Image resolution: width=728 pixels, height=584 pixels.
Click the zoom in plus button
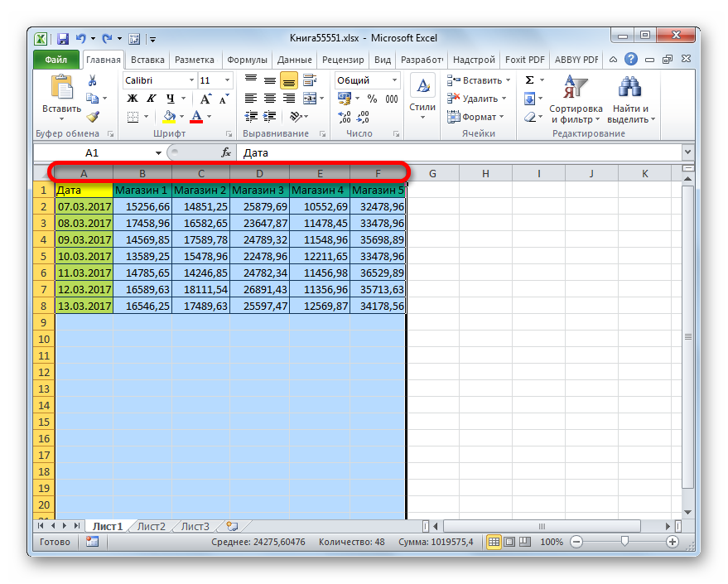tap(673, 542)
